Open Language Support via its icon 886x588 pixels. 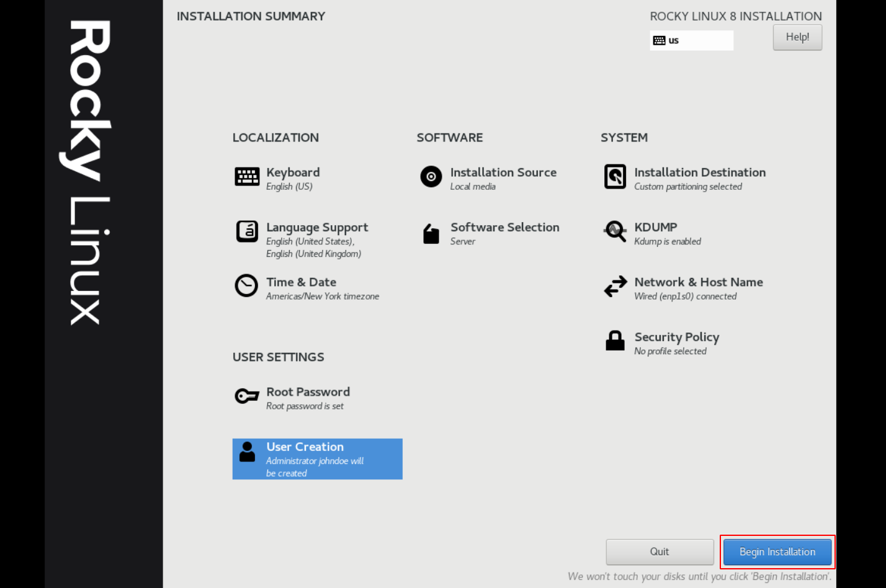click(x=247, y=231)
